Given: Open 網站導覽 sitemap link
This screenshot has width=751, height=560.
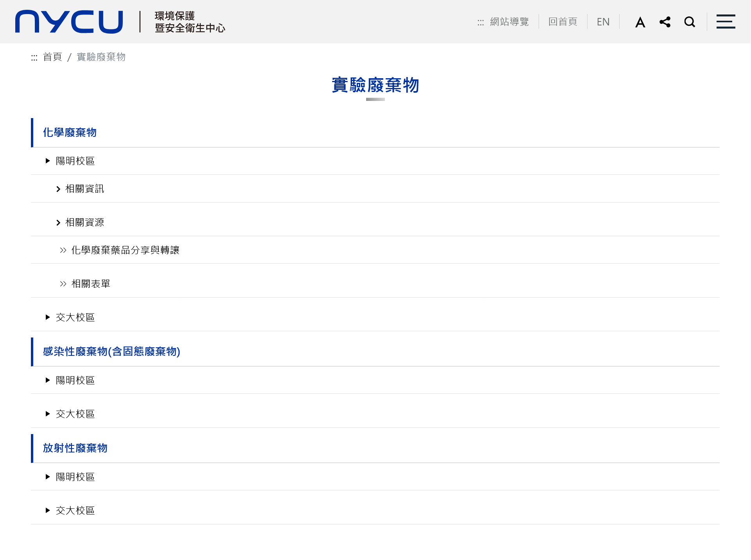Looking at the screenshot, I should (509, 22).
